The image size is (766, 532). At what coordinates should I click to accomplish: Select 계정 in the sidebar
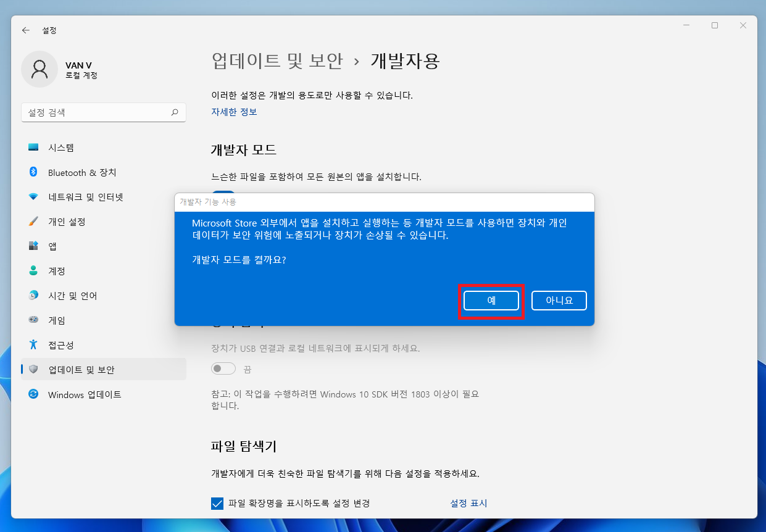pyautogui.click(x=104, y=271)
